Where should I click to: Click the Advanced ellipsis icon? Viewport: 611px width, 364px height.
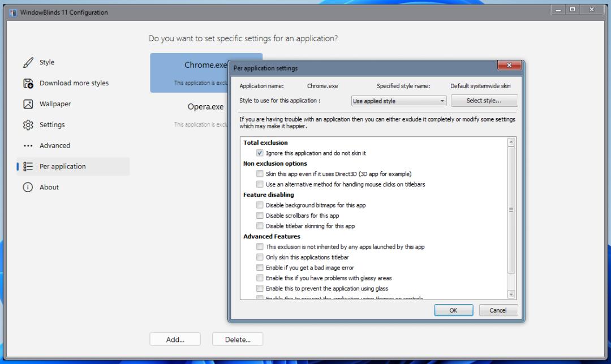click(x=27, y=145)
